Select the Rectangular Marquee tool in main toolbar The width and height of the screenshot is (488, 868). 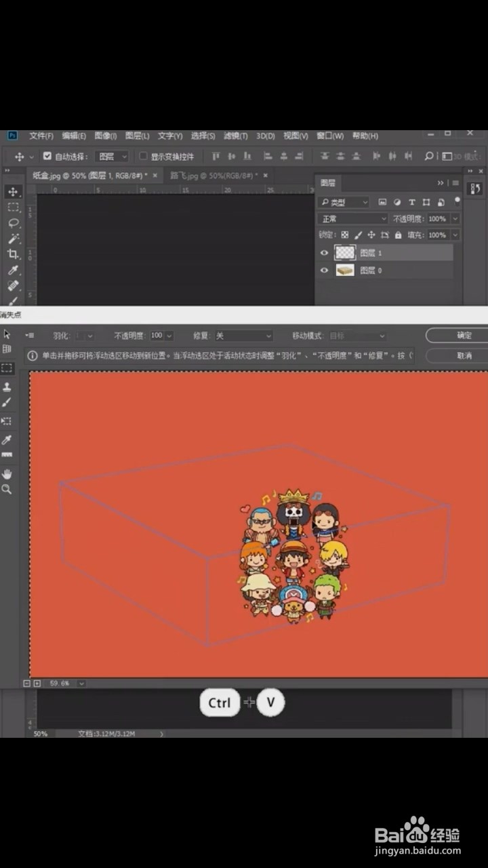pos(13,208)
